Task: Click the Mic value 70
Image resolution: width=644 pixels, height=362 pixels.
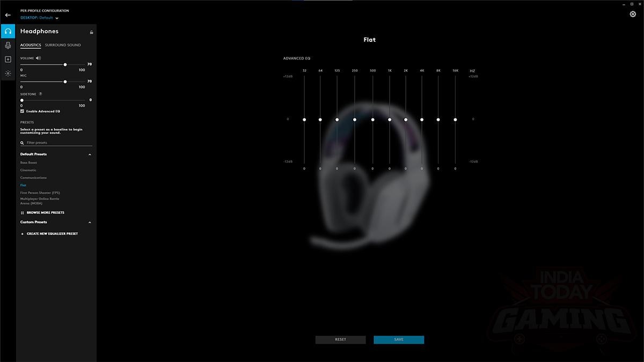Action: [x=89, y=82]
